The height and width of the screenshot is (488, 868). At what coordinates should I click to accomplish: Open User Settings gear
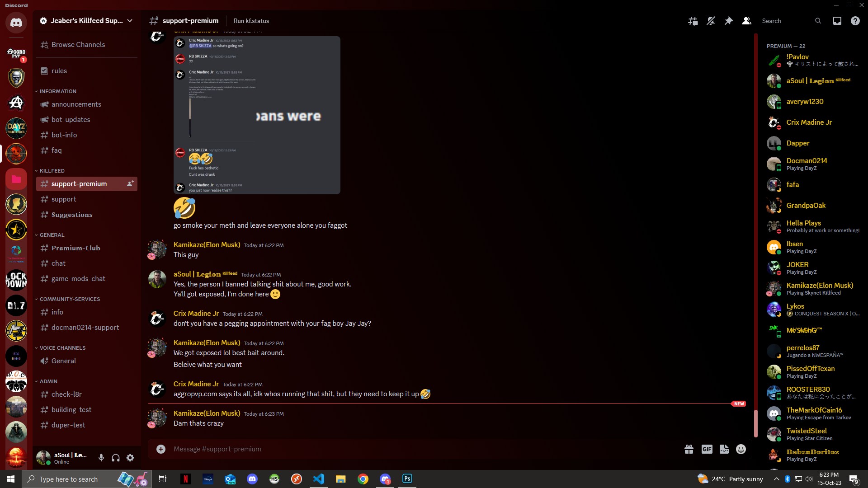[130, 458]
